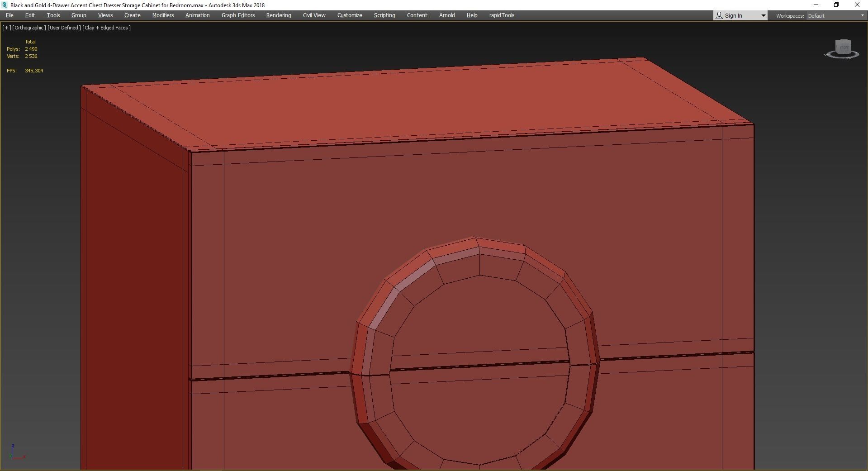
Task: Click the FPS value 345,304
Action: (34, 71)
